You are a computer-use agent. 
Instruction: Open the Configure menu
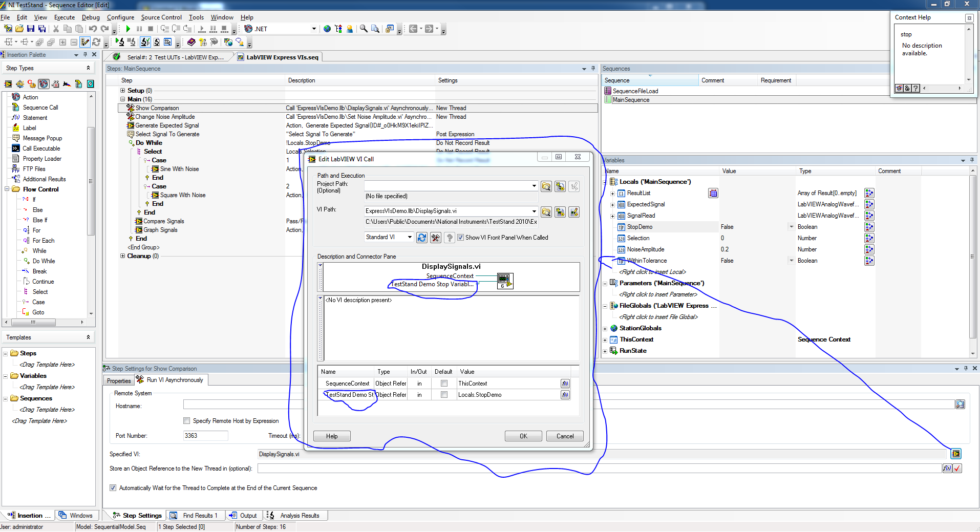120,17
